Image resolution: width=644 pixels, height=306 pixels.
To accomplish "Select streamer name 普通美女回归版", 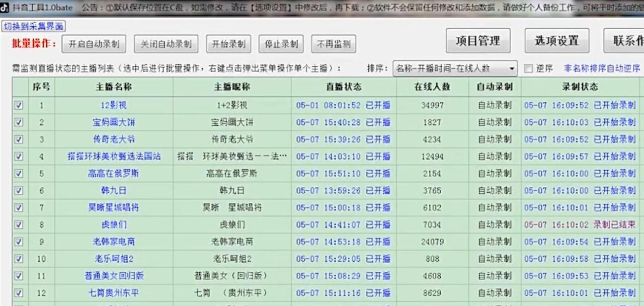I will coord(114,276).
